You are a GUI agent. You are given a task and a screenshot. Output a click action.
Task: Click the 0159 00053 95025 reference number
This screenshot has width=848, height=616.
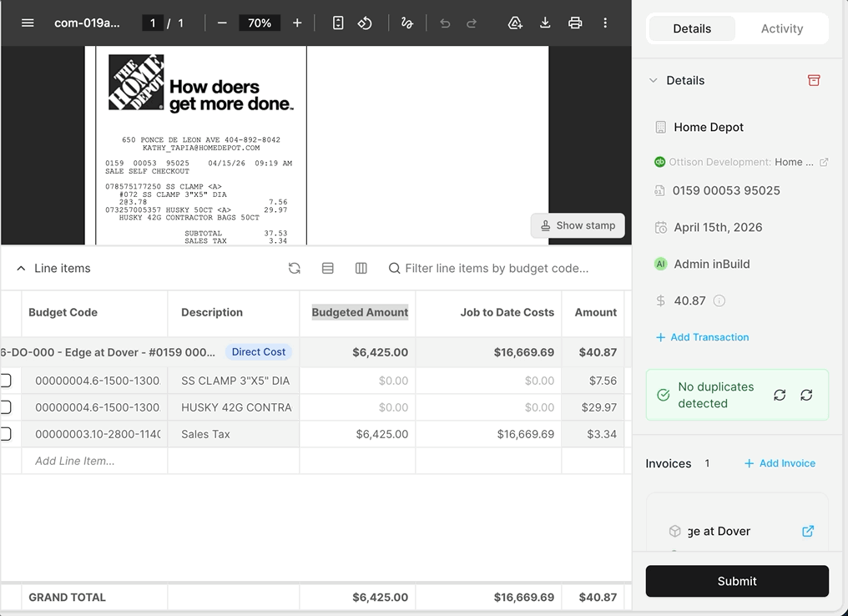tap(726, 190)
